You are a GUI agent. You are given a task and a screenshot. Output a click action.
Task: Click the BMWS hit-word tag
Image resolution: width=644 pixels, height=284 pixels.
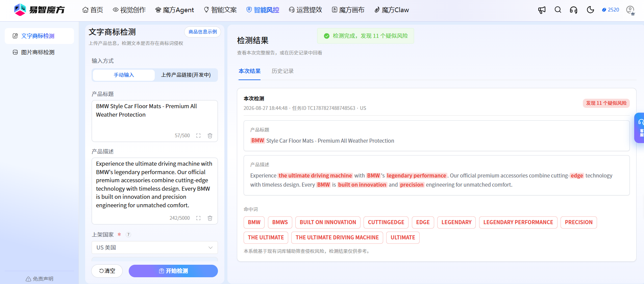(280, 222)
